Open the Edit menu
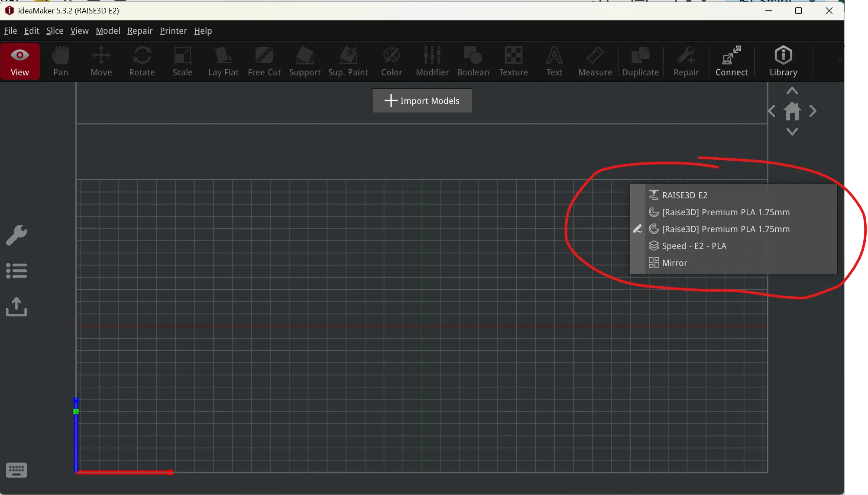 [32, 31]
